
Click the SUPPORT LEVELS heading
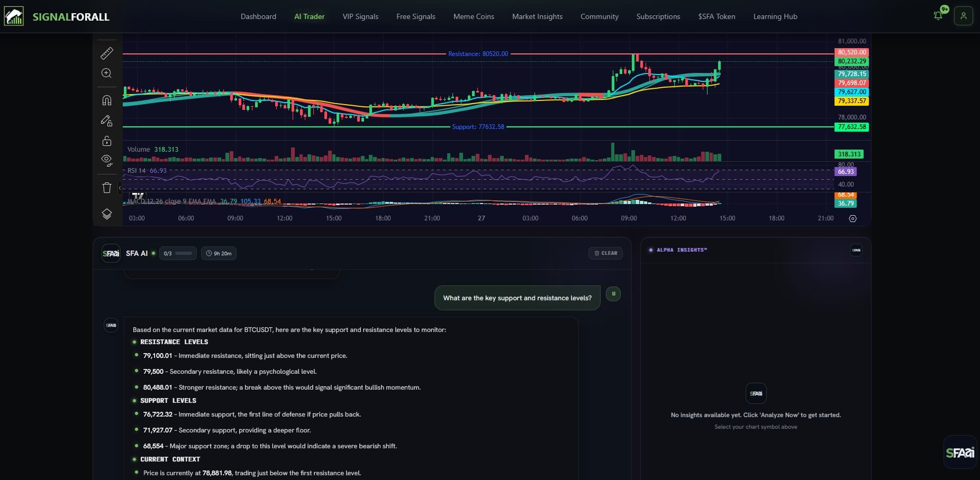click(168, 401)
